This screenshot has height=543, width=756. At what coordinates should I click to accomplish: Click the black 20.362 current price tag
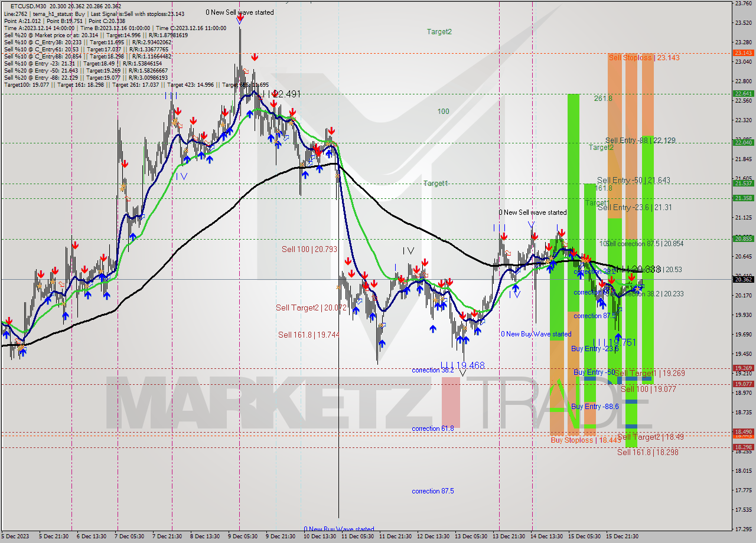pos(744,280)
